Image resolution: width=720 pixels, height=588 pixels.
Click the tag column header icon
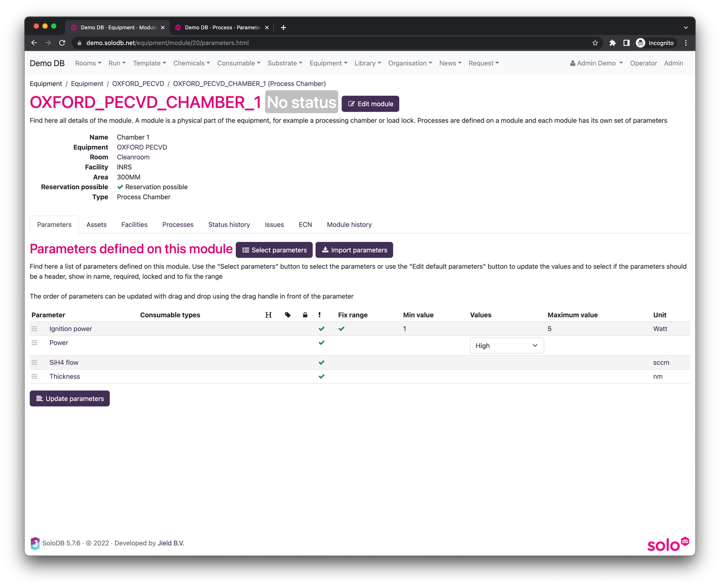tap(288, 315)
